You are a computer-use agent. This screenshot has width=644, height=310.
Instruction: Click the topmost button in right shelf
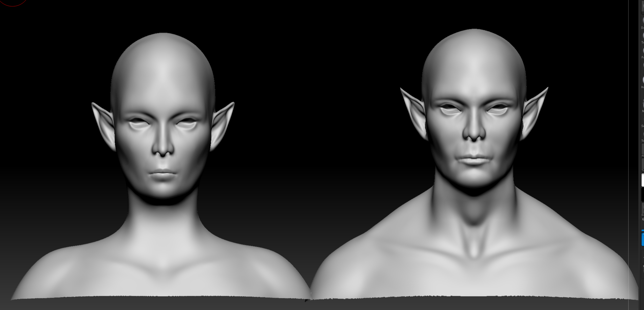tap(643, 7)
